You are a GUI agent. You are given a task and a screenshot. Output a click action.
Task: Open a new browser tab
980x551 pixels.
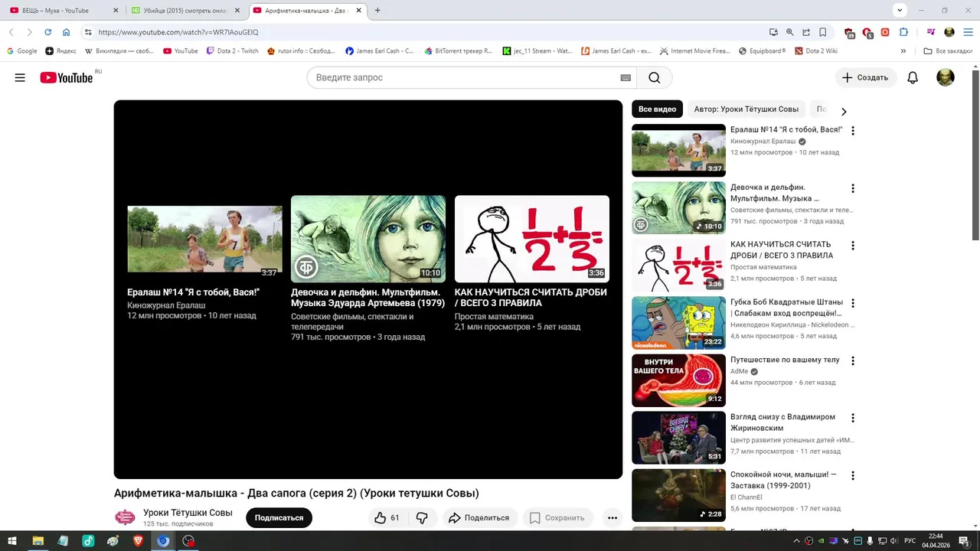pyautogui.click(x=377, y=11)
